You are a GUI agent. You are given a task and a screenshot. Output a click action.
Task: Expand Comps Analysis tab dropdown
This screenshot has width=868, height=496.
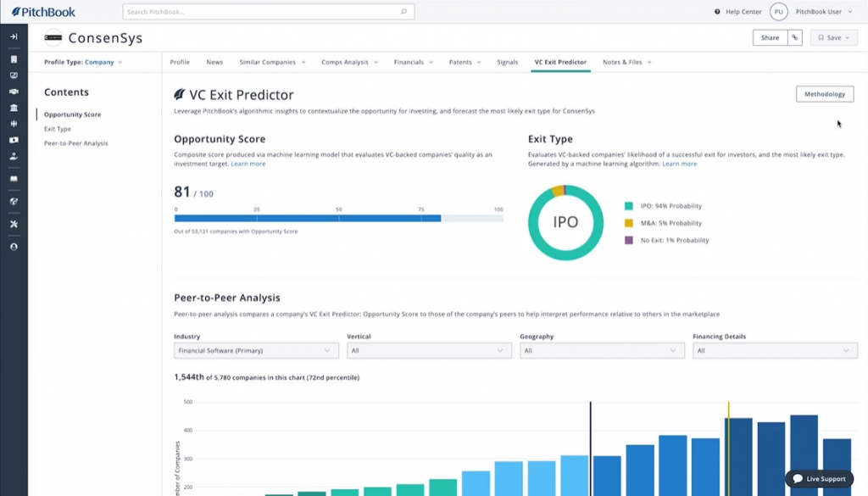[x=376, y=62]
